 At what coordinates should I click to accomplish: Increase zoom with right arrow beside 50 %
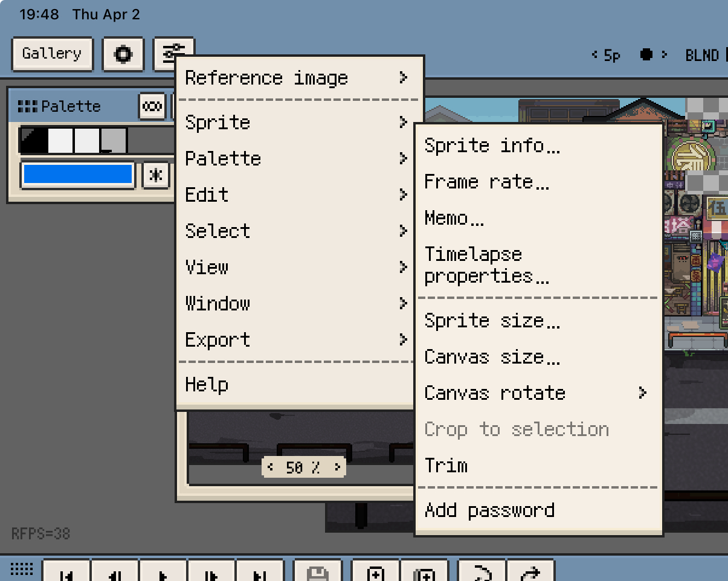337,467
